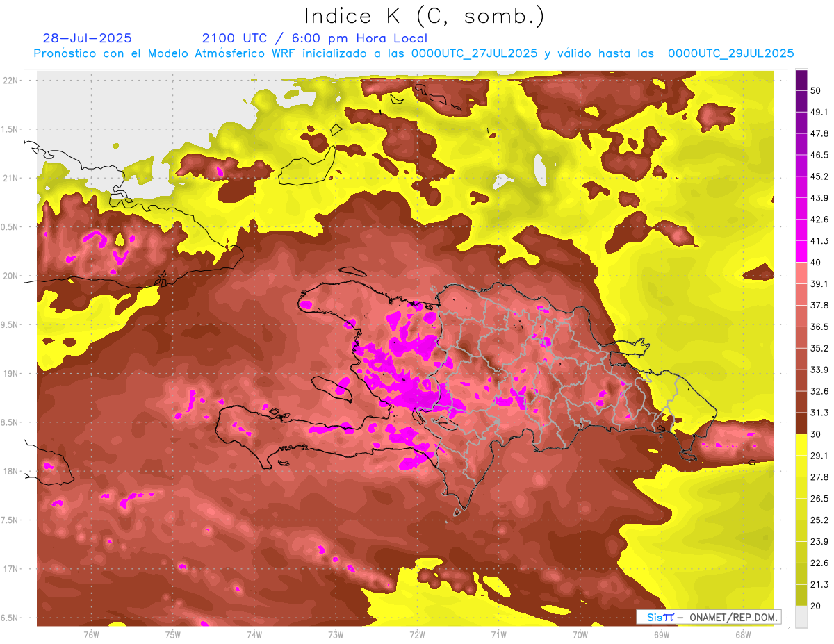Select the date text '28-Jul-2025'
This screenshot has height=644, width=834.
pyautogui.click(x=87, y=38)
